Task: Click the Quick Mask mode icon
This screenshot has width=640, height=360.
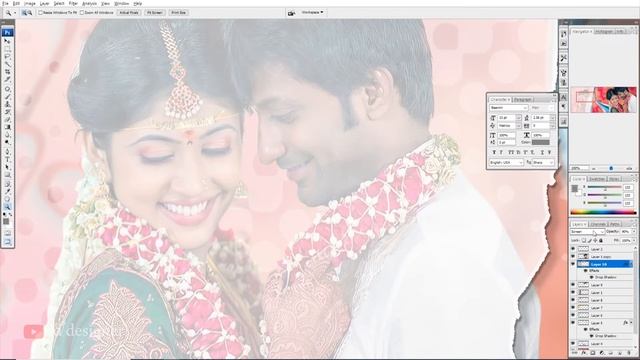Action: (7, 233)
